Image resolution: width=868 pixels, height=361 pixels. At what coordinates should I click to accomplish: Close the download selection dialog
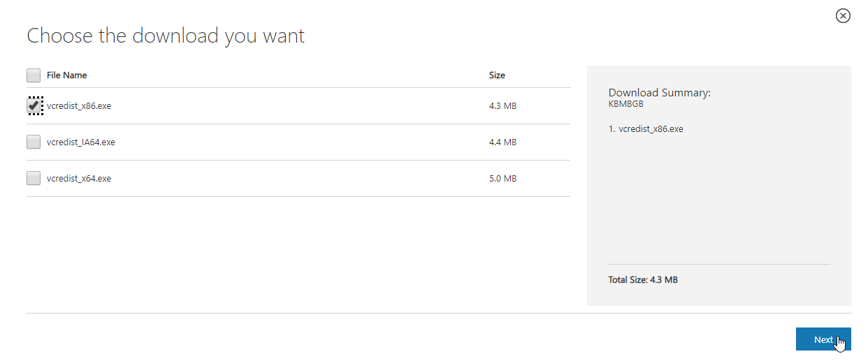[843, 15]
